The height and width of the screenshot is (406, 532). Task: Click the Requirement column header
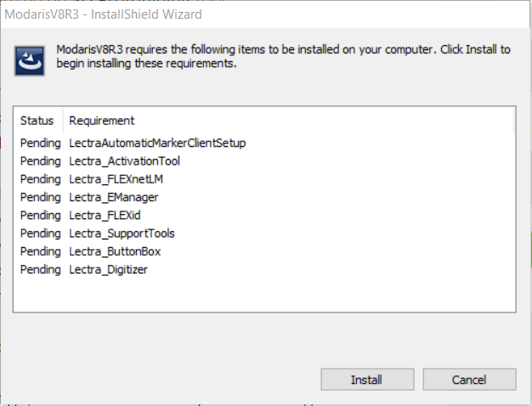[102, 121]
